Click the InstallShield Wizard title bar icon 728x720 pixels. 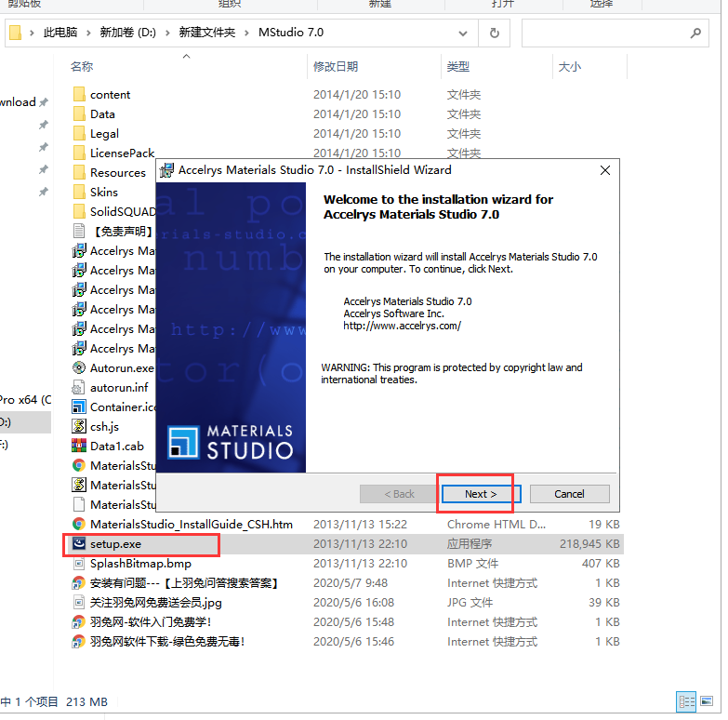pyautogui.click(x=166, y=170)
